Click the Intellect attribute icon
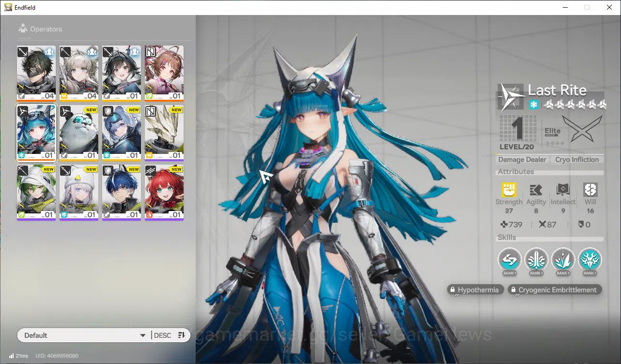 point(563,190)
